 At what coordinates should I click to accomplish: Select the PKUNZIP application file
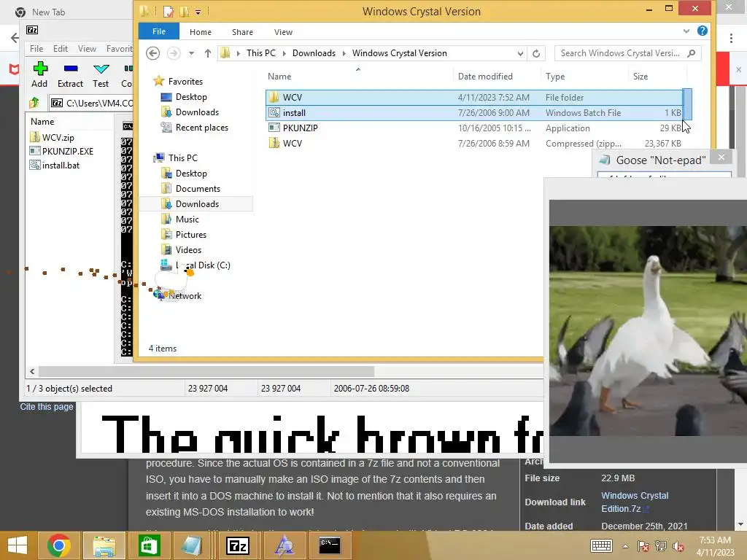pos(474,128)
